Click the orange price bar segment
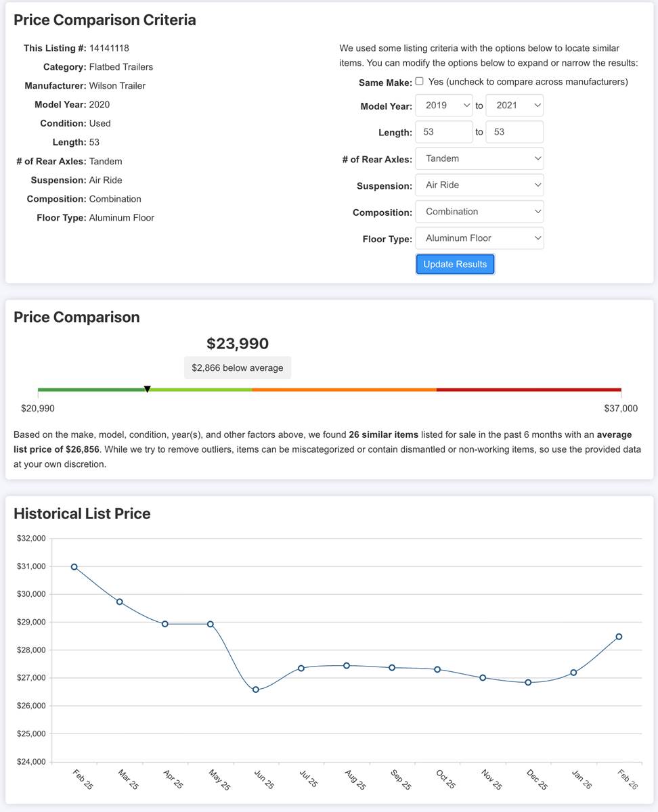Screen dimensions: 658x812 344,390
